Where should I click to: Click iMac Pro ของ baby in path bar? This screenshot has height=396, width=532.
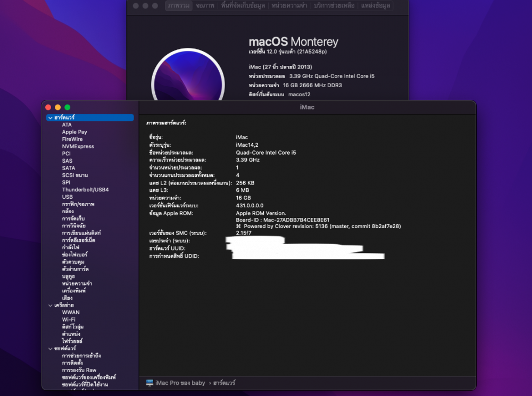pyautogui.click(x=180, y=383)
